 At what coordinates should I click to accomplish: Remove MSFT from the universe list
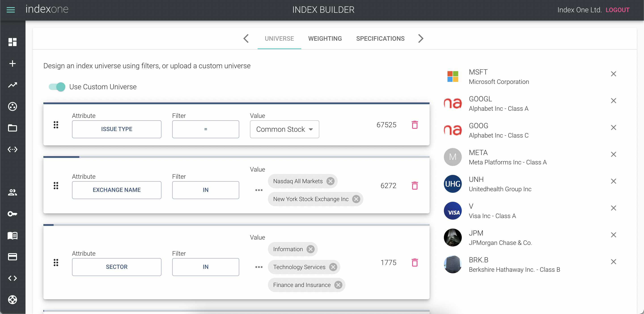tap(614, 74)
